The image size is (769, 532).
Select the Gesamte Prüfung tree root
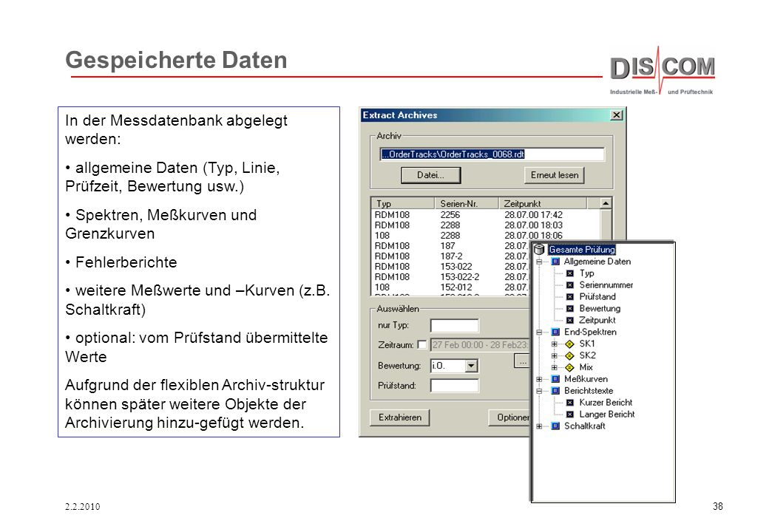(x=582, y=249)
